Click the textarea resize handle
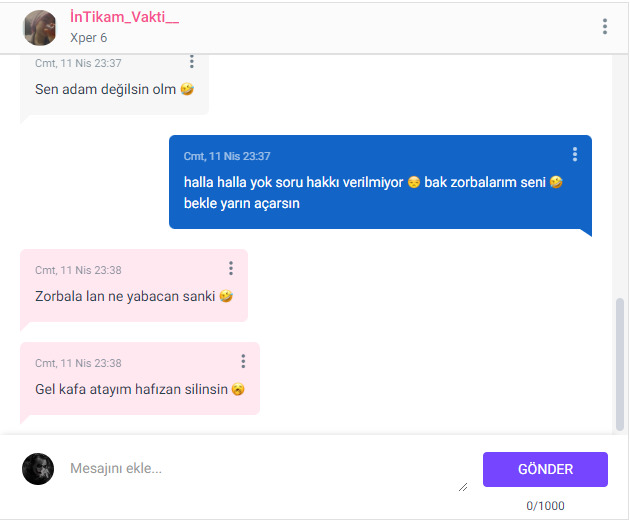Image resolution: width=630 pixels, height=528 pixels. pos(463,487)
